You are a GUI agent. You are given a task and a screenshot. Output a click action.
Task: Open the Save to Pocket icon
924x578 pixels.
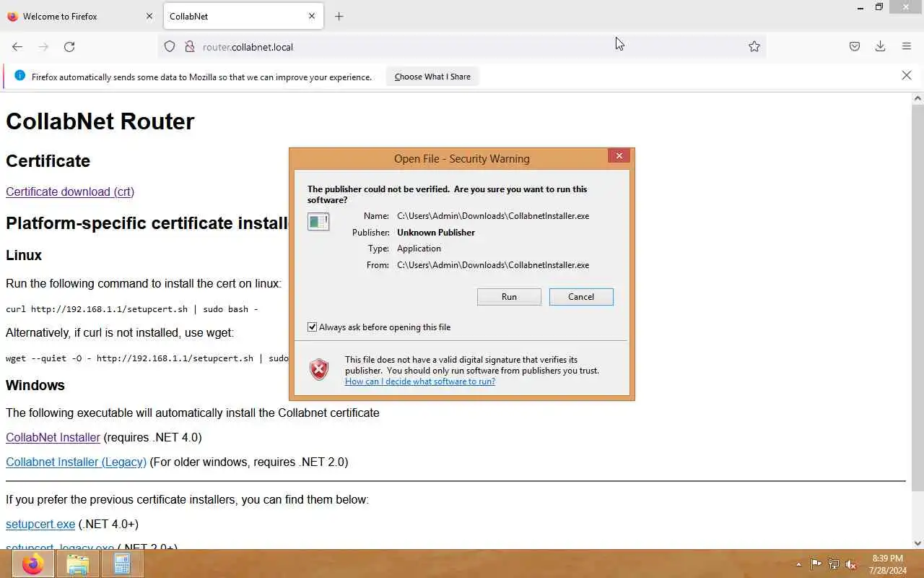click(x=855, y=47)
